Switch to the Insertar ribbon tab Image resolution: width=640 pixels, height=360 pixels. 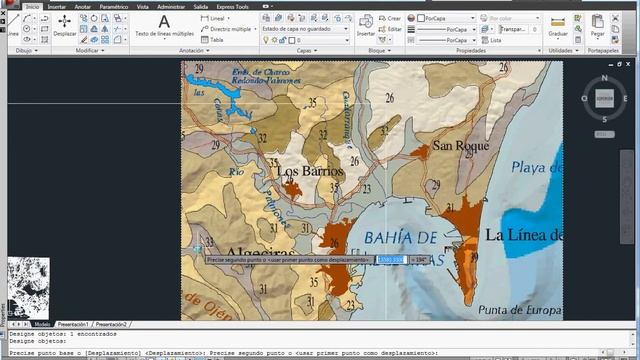click(57, 7)
